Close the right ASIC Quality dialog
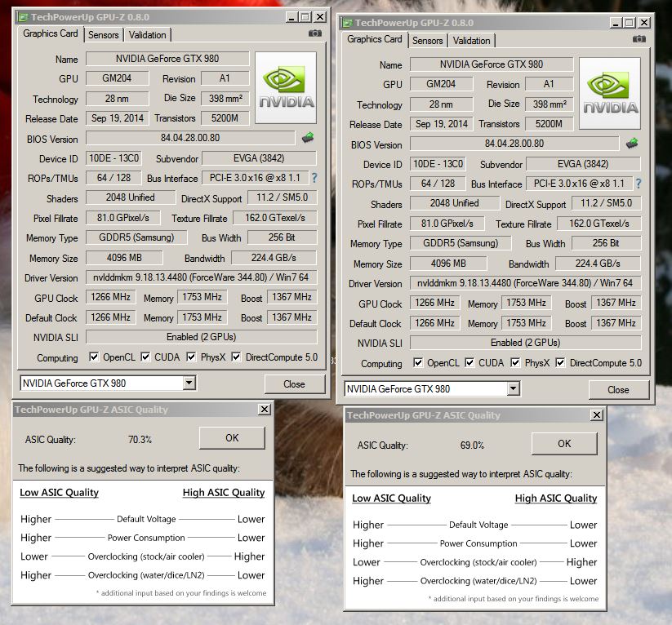The height and width of the screenshot is (625, 672). (x=597, y=415)
